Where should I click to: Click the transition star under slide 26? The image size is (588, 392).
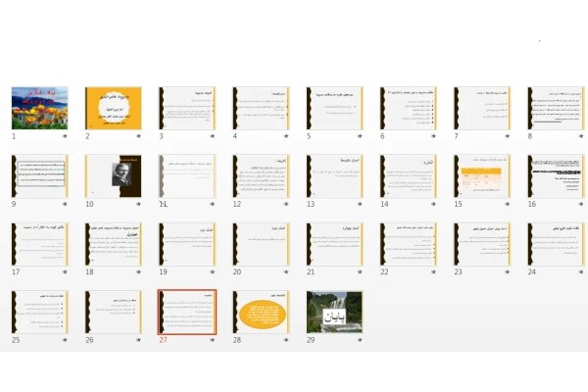139,340
